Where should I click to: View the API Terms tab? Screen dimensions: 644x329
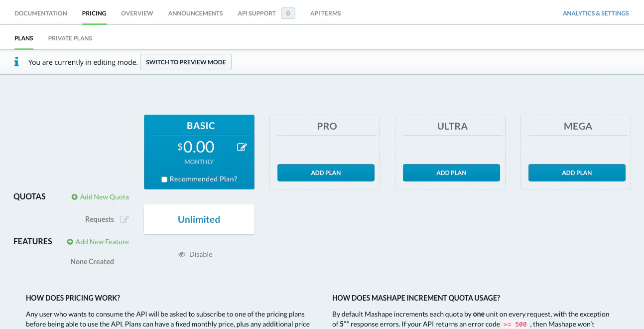(x=325, y=13)
